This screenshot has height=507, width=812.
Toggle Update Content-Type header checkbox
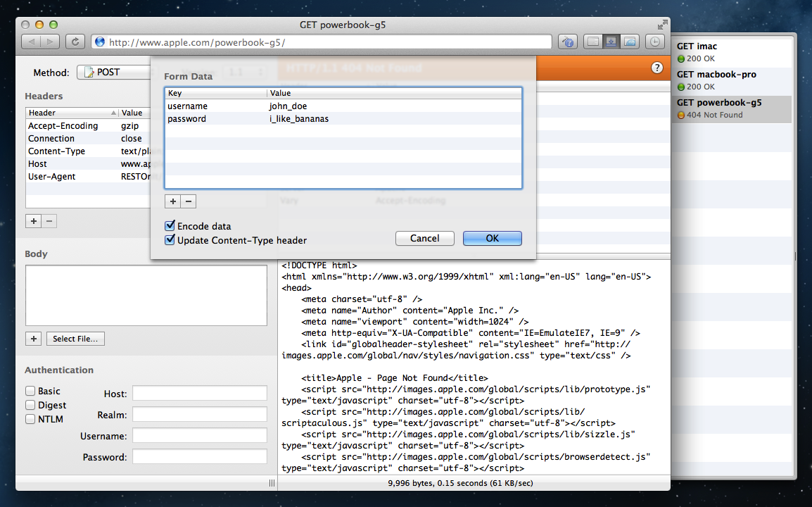coord(170,240)
